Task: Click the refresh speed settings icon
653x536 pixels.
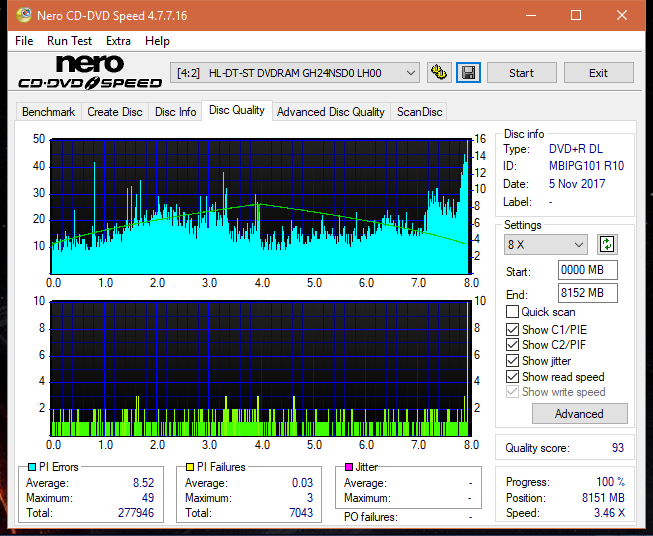Action: coord(607,244)
